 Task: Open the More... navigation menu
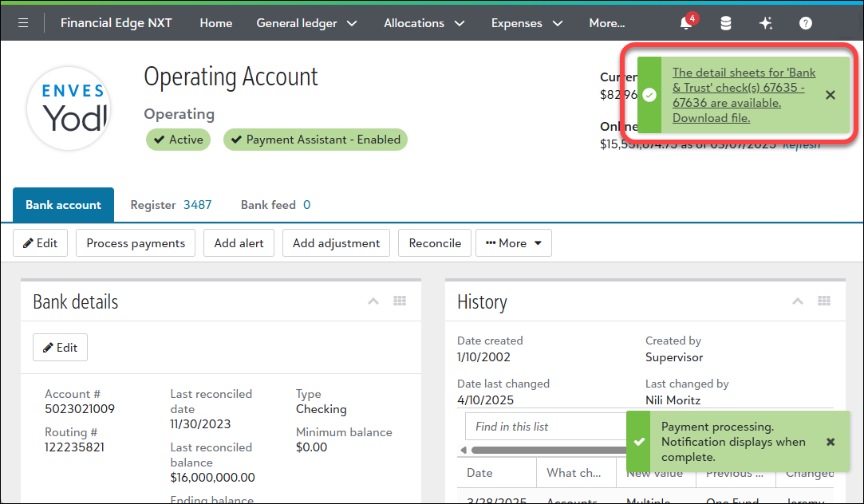[606, 23]
